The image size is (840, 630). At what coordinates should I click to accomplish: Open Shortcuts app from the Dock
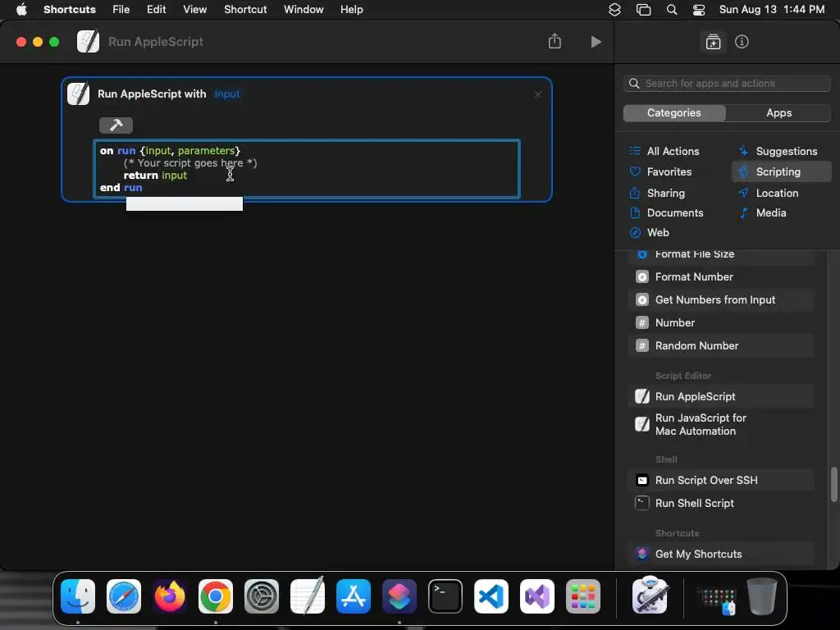tap(399, 596)
